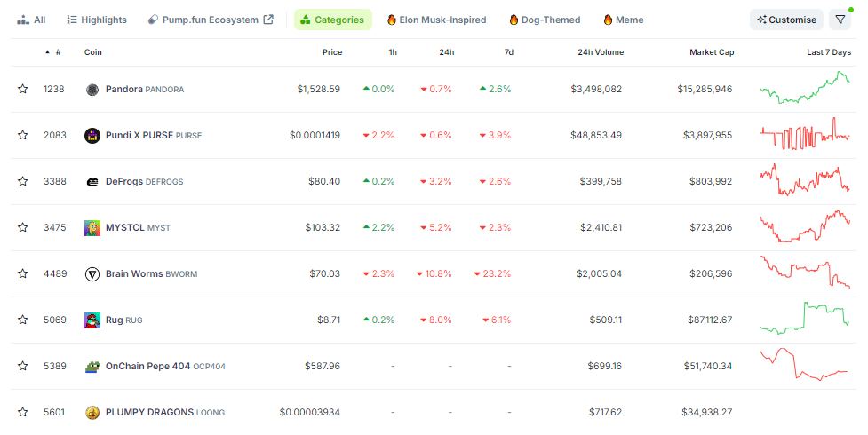Star the Brain Worms coin

23,273
